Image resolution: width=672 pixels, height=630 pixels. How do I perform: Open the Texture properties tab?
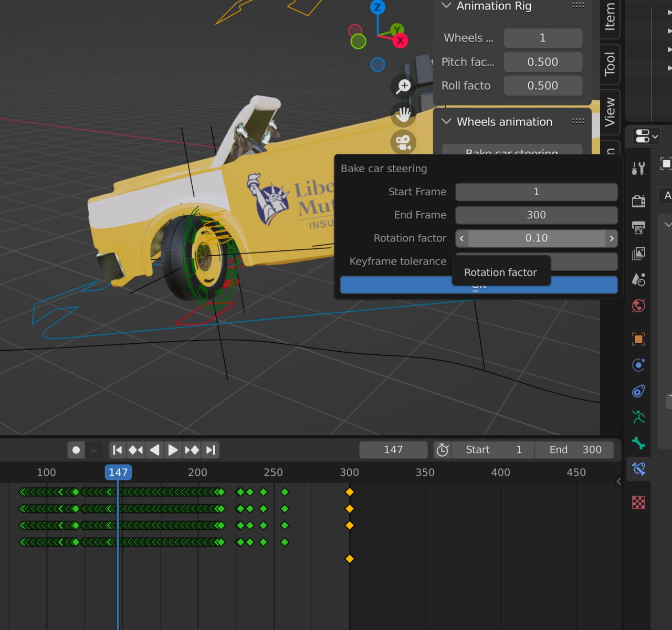tap(638, 502)
